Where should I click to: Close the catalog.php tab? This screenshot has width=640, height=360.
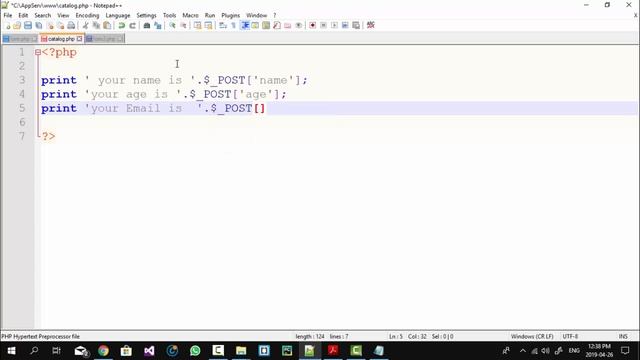(79, 39)
